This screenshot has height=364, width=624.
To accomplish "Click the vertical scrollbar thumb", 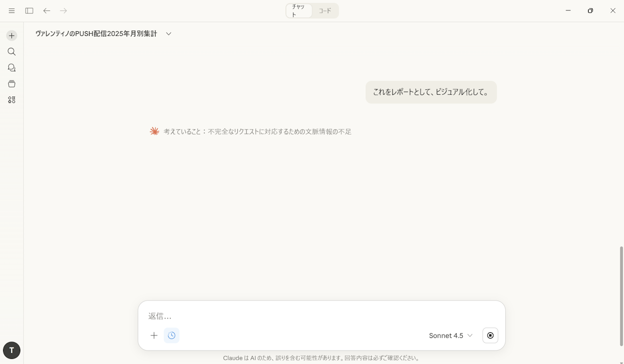I will (x=621, y=296).
